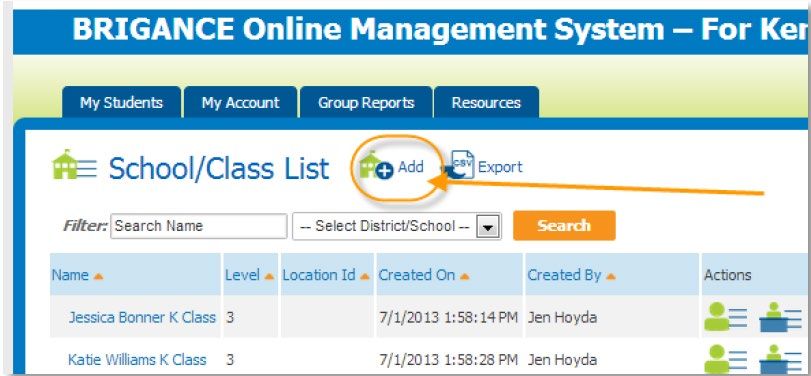The image size is (811, 376).
Task: Click the Location Id column header
Action: pyautogui.click(x=327, y=275)
